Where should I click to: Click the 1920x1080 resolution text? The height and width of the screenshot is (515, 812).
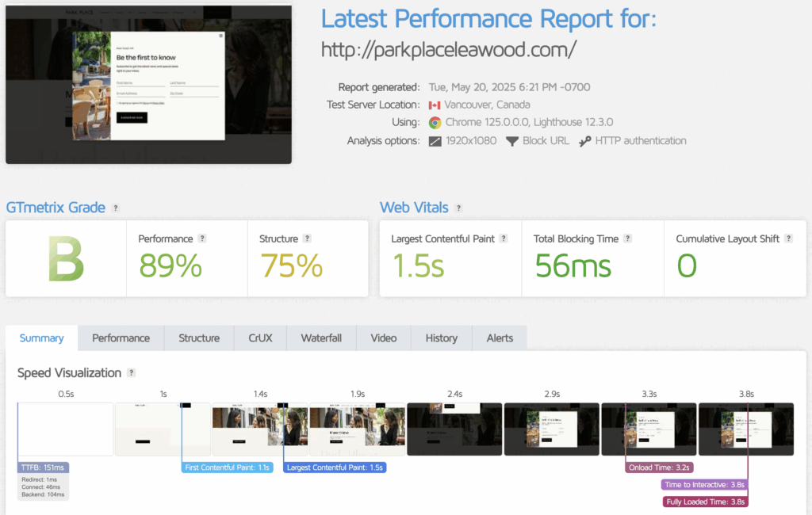coord(471,141)
